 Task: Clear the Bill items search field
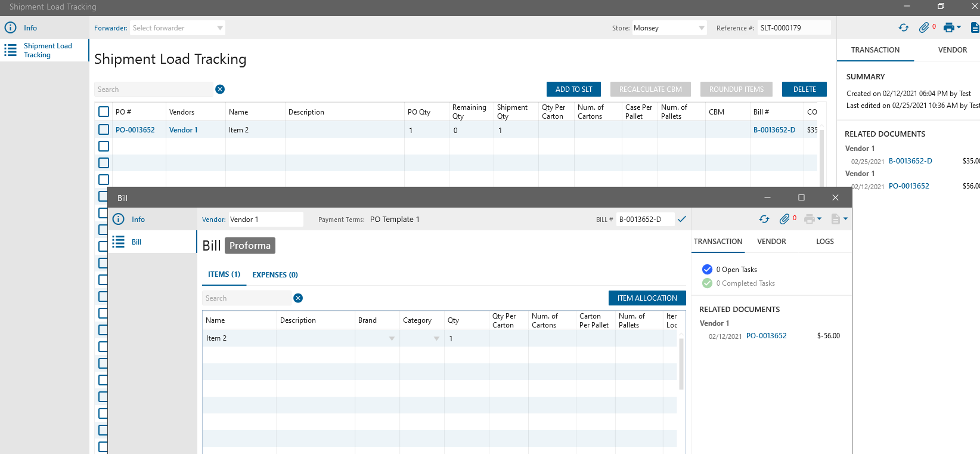tap(298, 298)
